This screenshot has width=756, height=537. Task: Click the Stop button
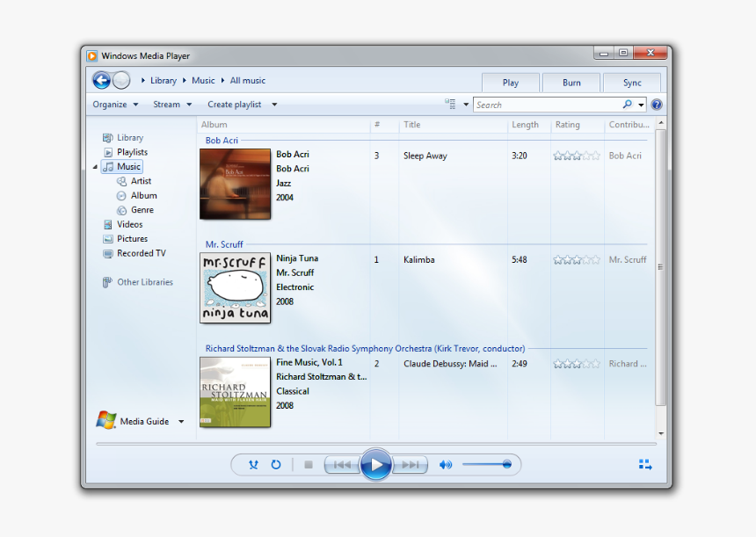(x=309, y=465)
